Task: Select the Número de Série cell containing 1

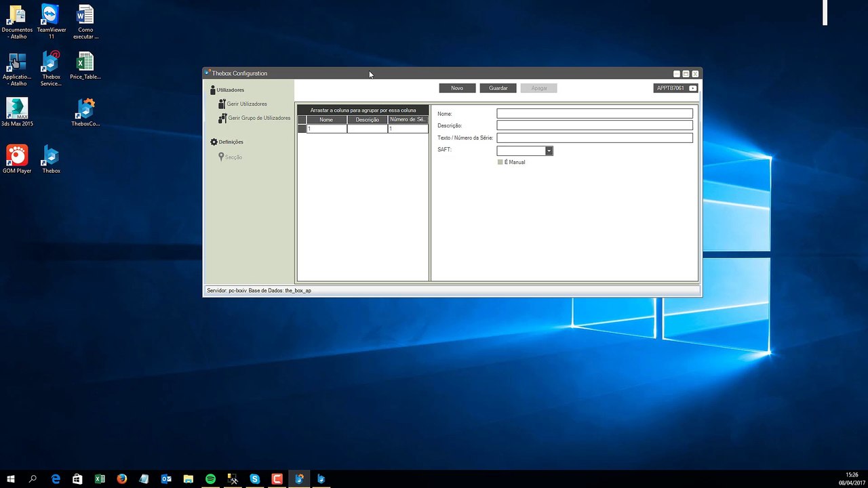Action: 408,128
